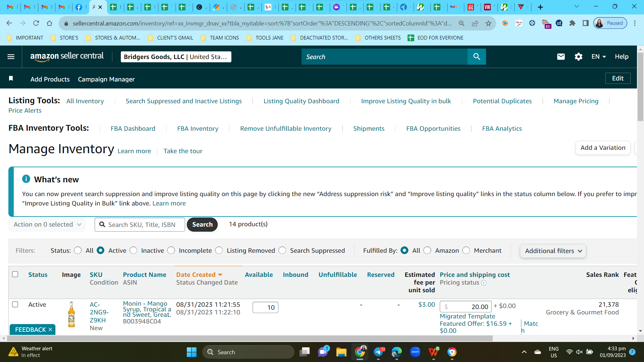Screen dimensions: 644x362
Task: Open WPS Office from taskbar
Action: coord(433,352)
